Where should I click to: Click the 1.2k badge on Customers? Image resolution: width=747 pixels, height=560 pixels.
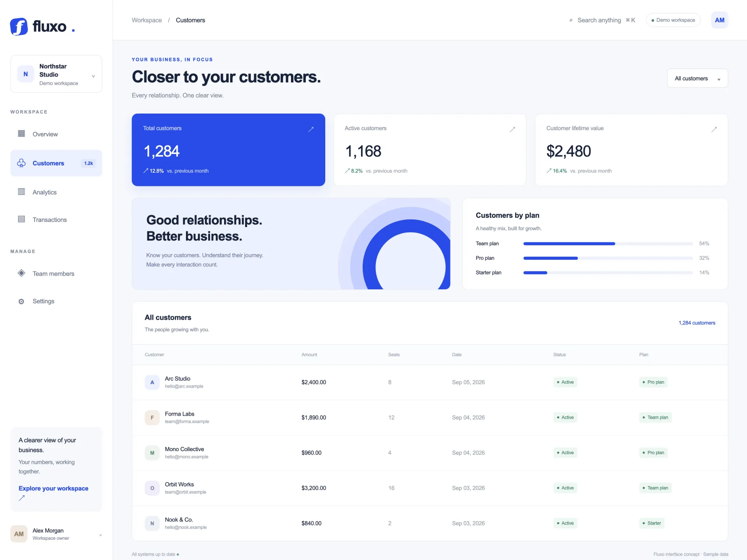[89, 163]
